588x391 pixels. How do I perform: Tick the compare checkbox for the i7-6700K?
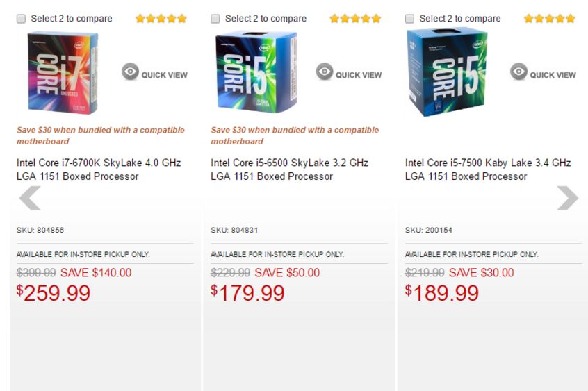point(22,19)
